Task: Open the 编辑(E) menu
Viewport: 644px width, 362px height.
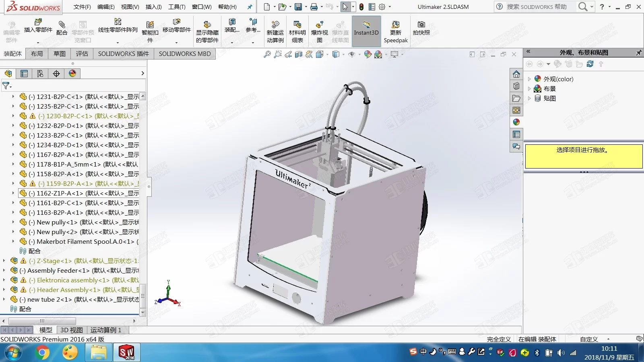Action: tap(106, 7)
